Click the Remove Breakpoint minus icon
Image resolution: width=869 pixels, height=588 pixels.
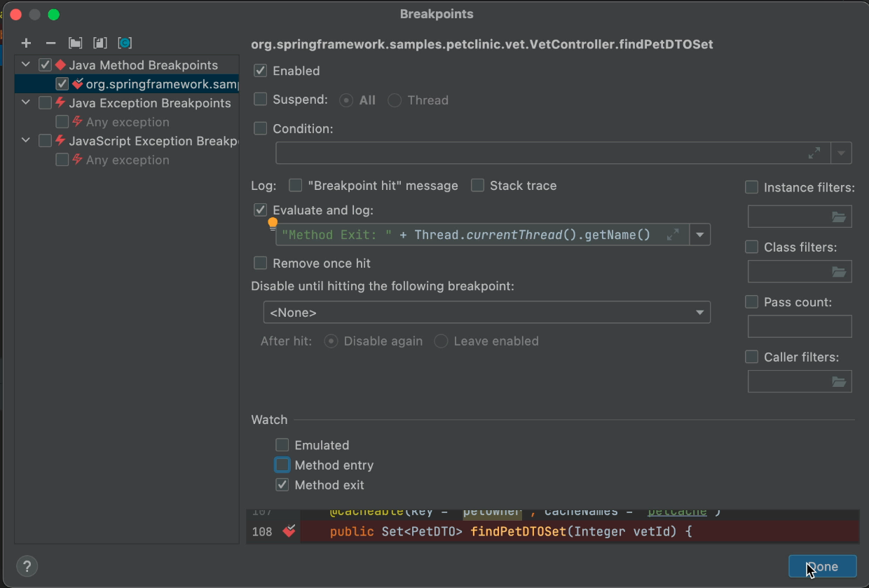pyautogui.click(x=50, y=43)
